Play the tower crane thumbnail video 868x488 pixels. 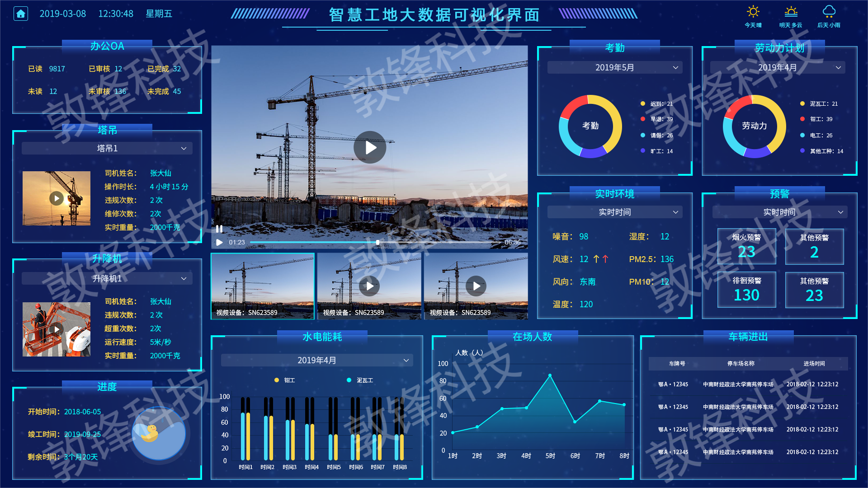pos(57,198)
